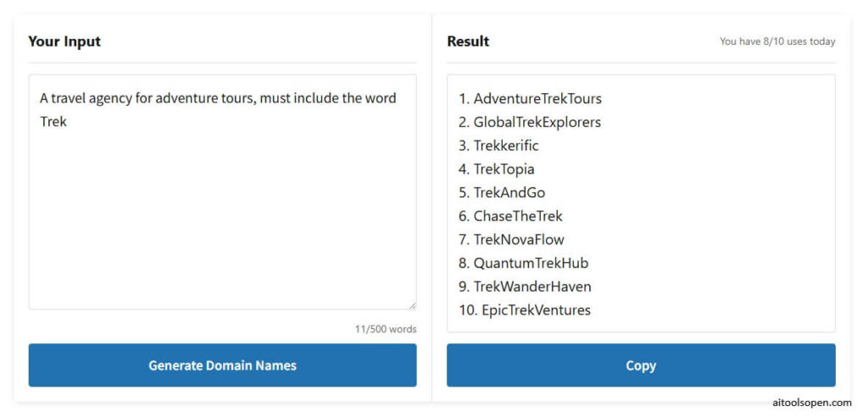
Task: Click the Generate Domain Names button
Action: coord(222,365)
